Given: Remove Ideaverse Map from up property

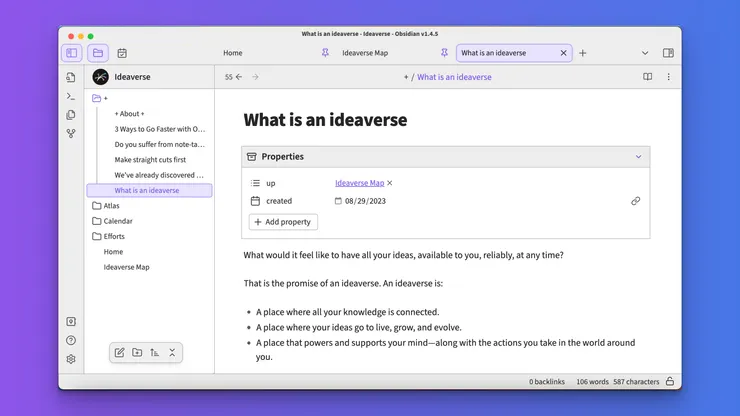Looking at the screenshot, I should (390, 183).
